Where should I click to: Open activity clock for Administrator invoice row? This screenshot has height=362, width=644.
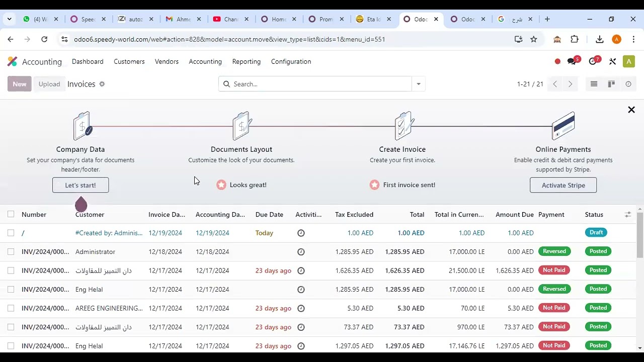tap(301, 252)
